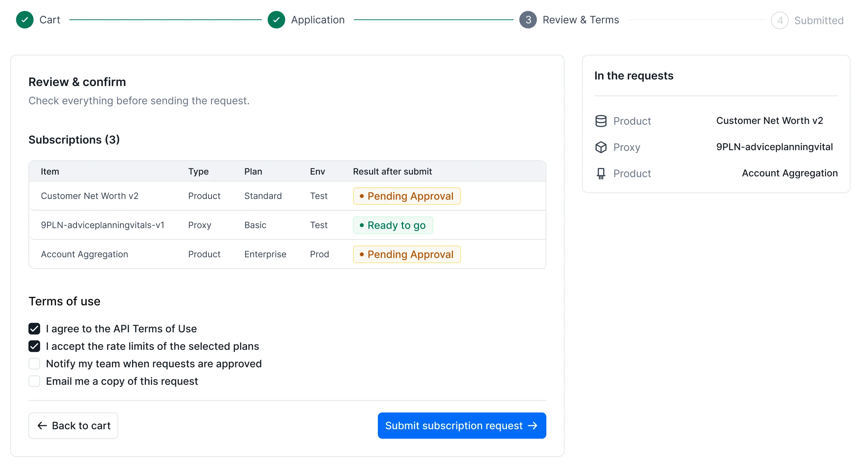Viewport: 868px width, 470px height.
Task: Click the Back to cart button
Action: coord(73,426)
